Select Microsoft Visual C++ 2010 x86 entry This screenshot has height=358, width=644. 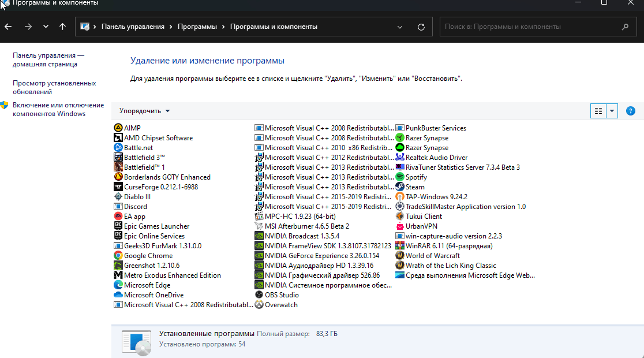click(x=324, y=148)
